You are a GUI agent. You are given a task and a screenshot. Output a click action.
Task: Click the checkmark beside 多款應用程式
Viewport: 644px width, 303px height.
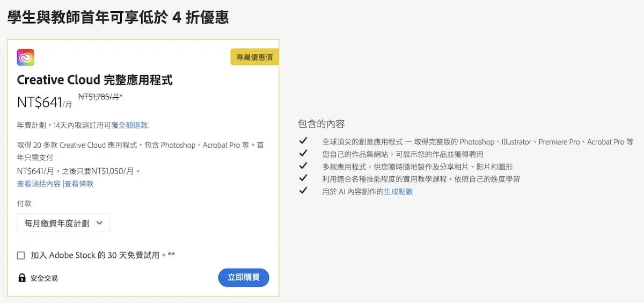click(x=303, y=166)
